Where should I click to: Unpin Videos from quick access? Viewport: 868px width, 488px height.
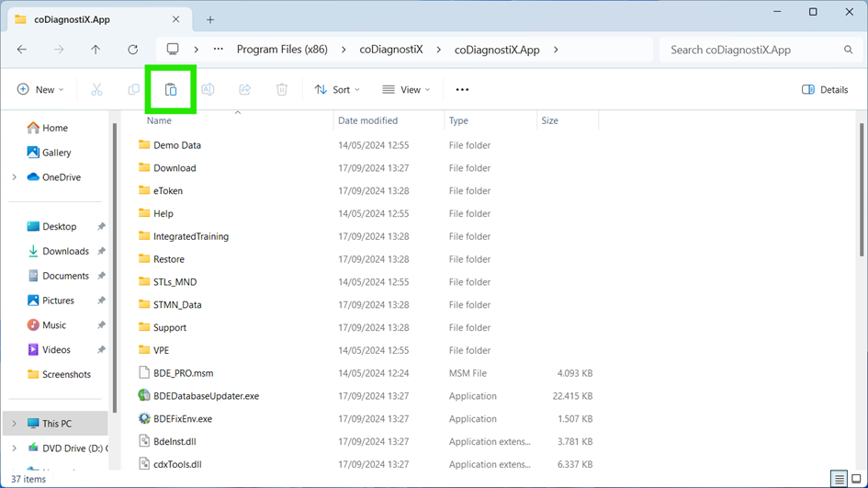click(101, 349)
